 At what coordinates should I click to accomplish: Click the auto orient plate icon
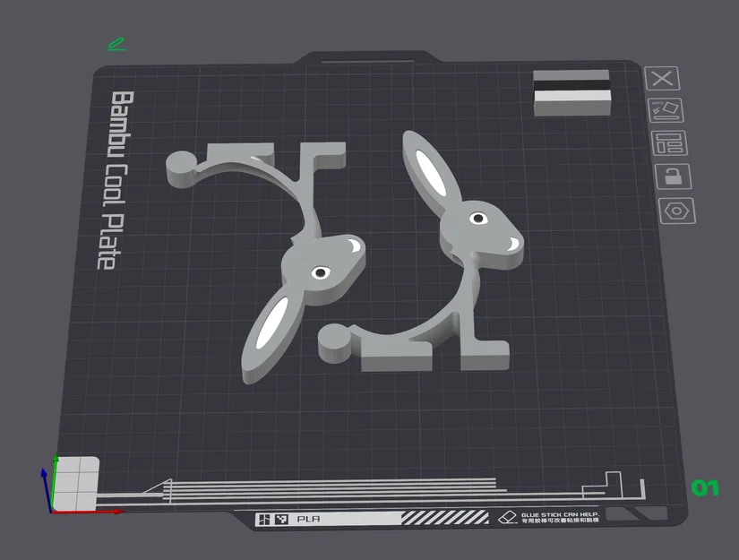(x=666, y=110)
